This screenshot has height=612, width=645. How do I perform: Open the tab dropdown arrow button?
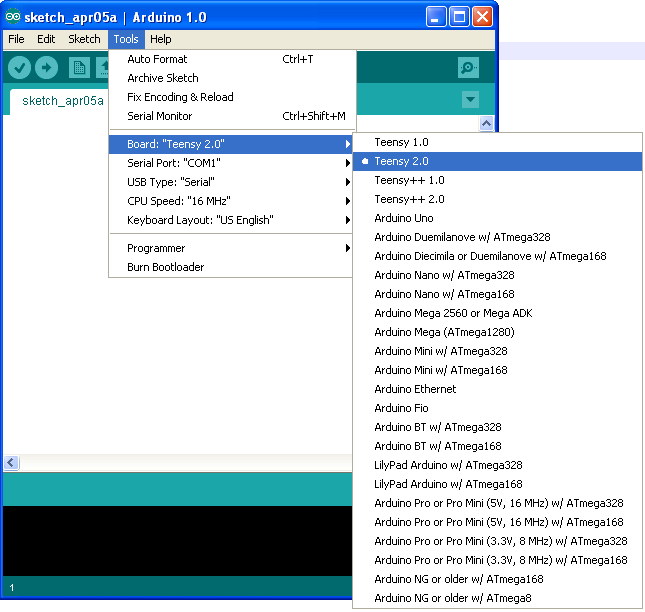click(x=470, y=99)
